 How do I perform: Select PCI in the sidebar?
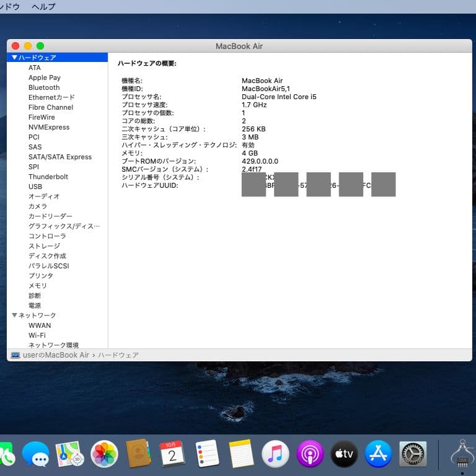(34, 137)
